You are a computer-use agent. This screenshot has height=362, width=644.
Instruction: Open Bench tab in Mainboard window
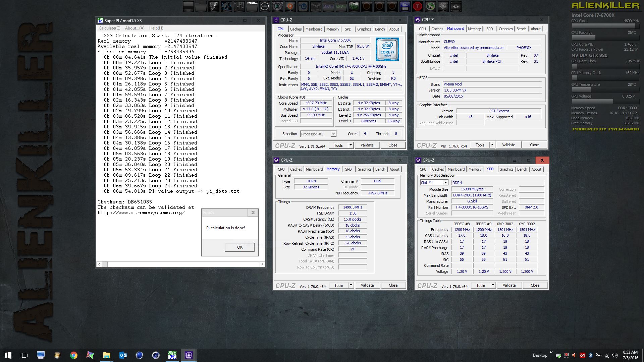point(521,29)
